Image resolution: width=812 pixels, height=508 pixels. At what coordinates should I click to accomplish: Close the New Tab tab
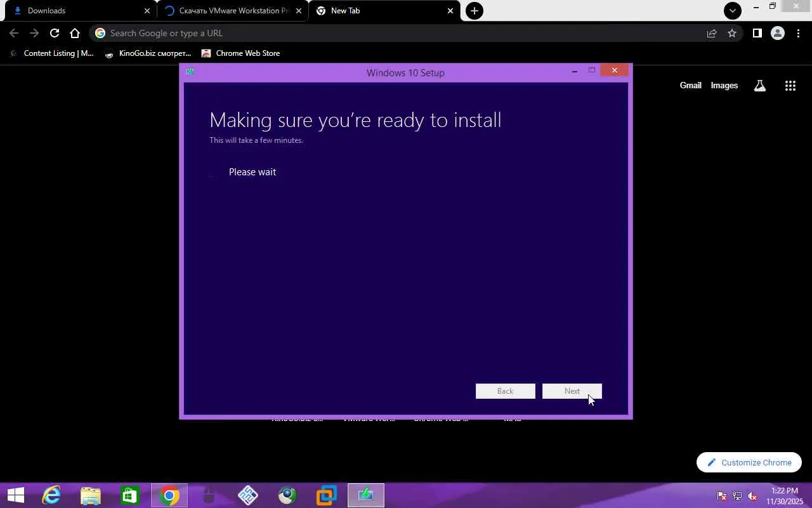coord(450,11)
